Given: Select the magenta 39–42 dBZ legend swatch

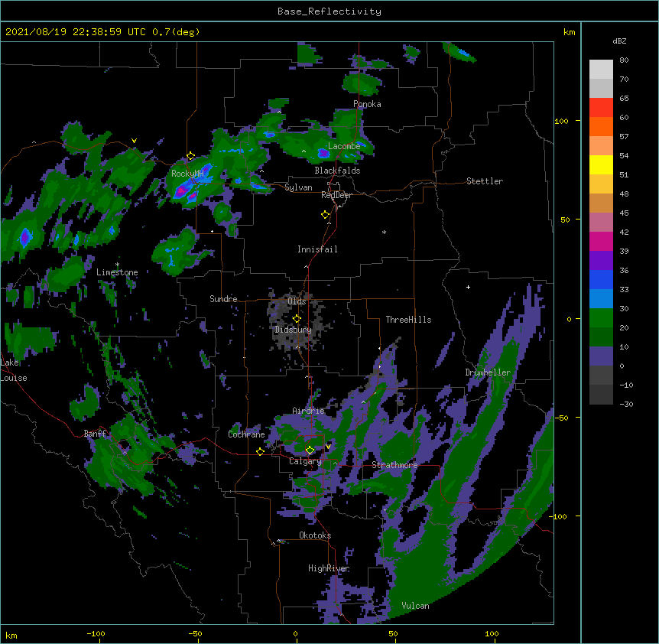Looking at the screenshot, I should pos(601,241).
